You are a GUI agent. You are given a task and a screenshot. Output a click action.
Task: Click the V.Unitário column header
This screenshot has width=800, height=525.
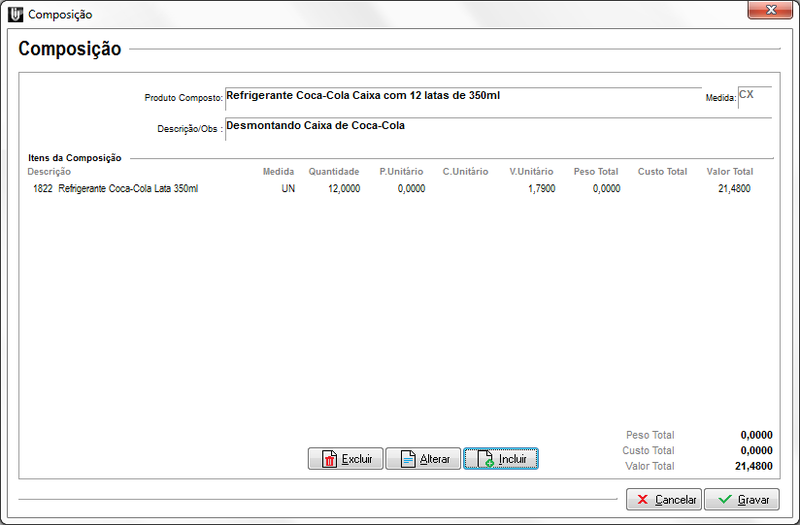pyautogui.click(x=530, y=172)
